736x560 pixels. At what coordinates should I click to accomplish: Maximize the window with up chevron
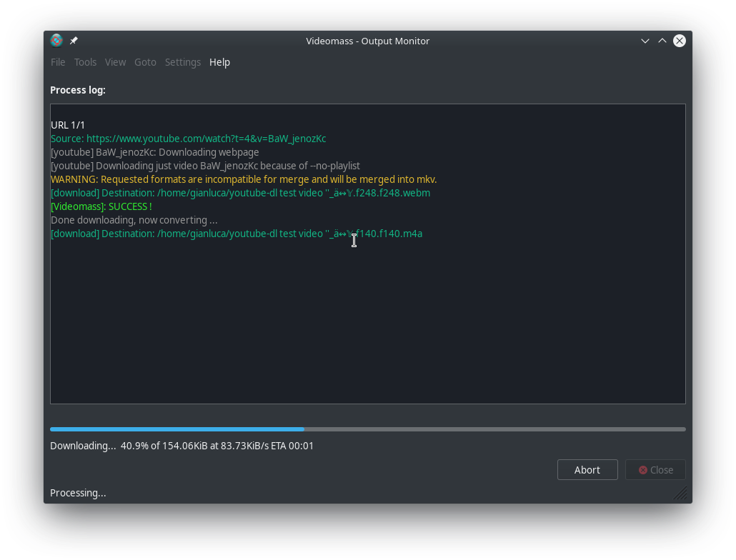point(662,41)
